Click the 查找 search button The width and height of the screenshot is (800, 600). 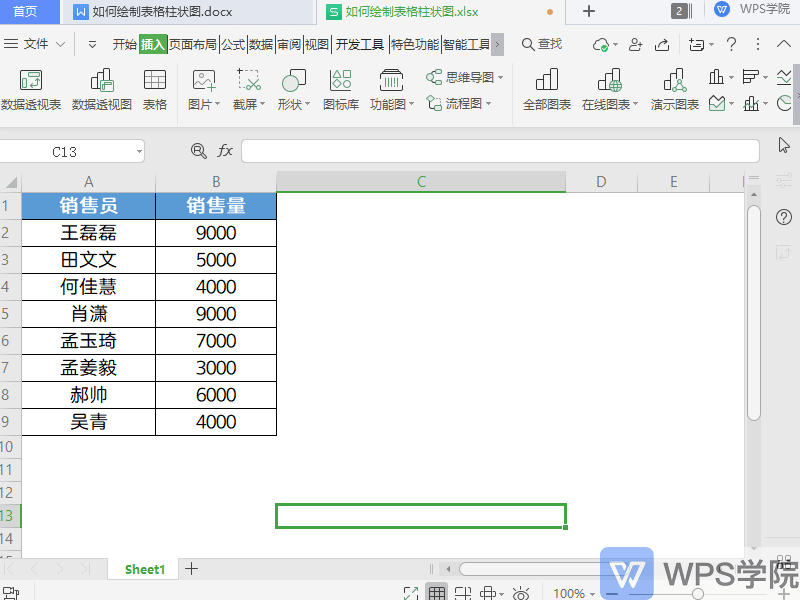pos(542,44)
